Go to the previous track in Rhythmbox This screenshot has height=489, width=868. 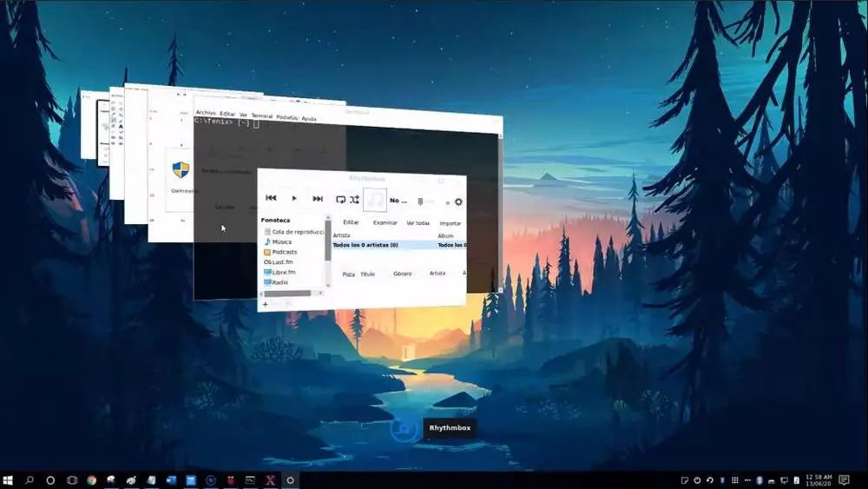tap(271, 198)
